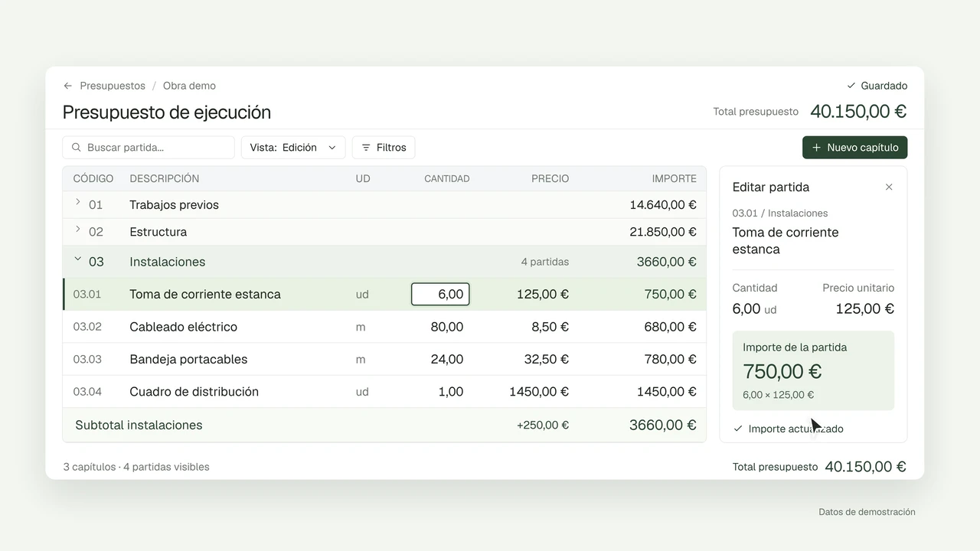Screen dimensions: 980x551
Task: Open the Filtros button
Action: click(x=384, y=148)
